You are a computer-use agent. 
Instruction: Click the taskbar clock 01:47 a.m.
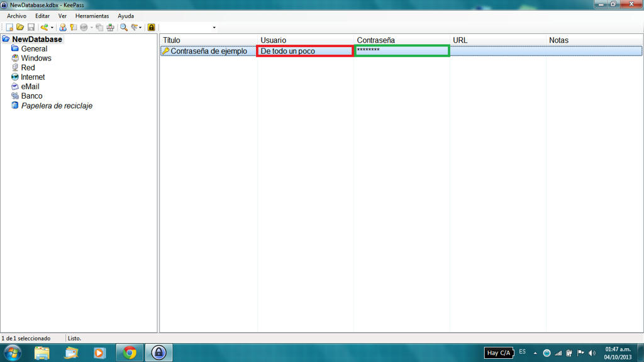click(x=618, y=349)
